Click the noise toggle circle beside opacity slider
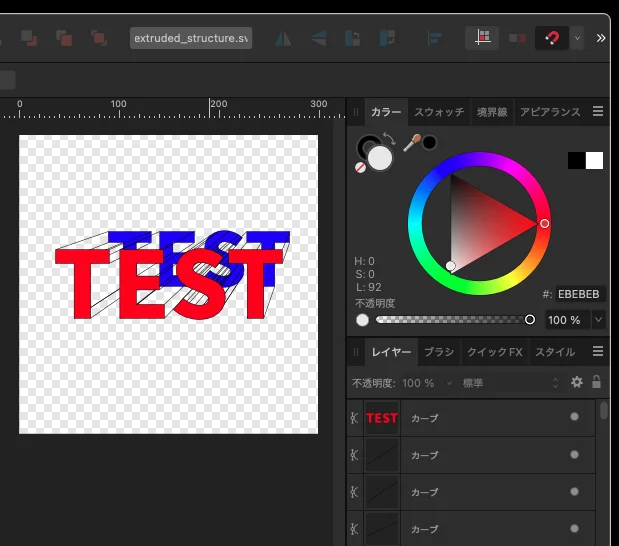The width and height of the screenshot is (619, 546). [x=362, y=320]
